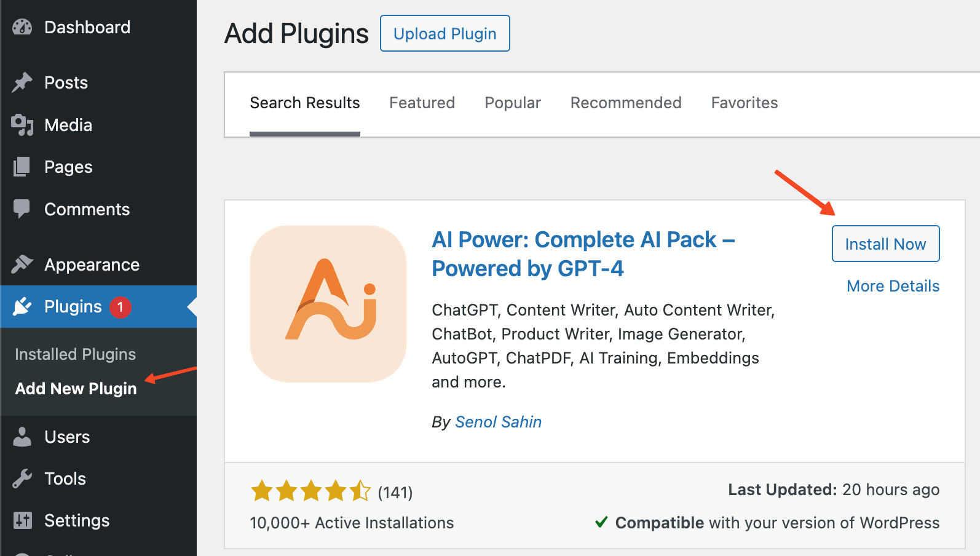Switch to the Search Results tab
Screen dimensions: 980x556
point(305,103)
